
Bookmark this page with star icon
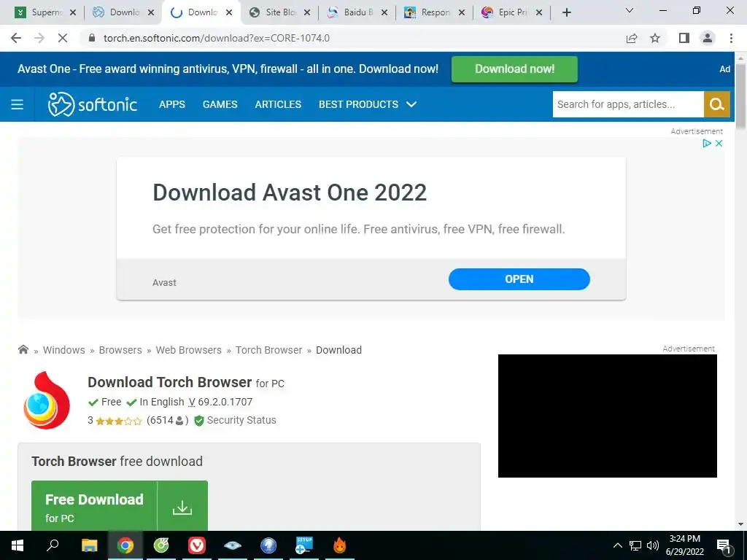coord(655,38)
